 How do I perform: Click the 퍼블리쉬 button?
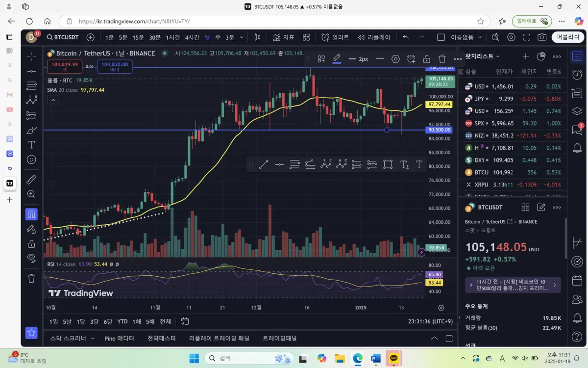pyautogui.click(x=568, y=37)
